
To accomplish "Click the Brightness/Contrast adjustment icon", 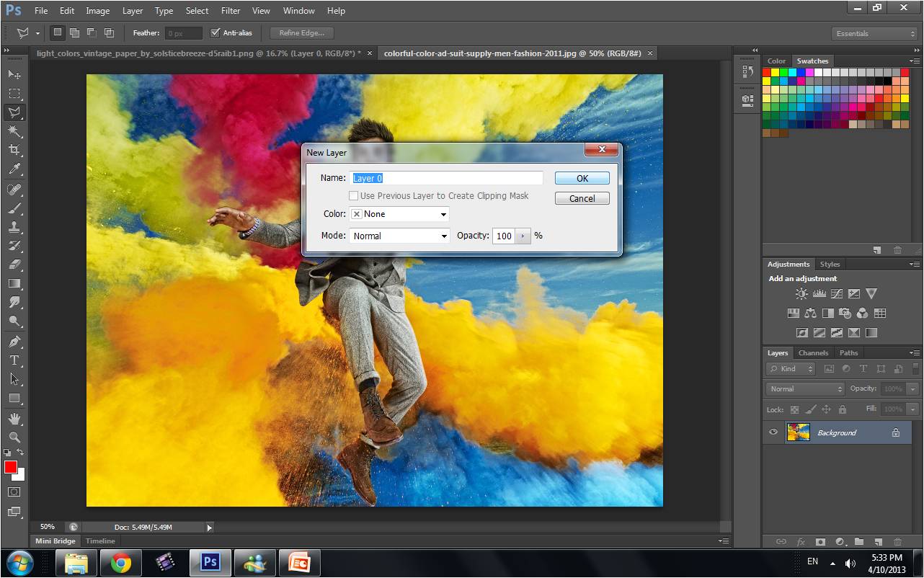I will [x=801, y=294].
